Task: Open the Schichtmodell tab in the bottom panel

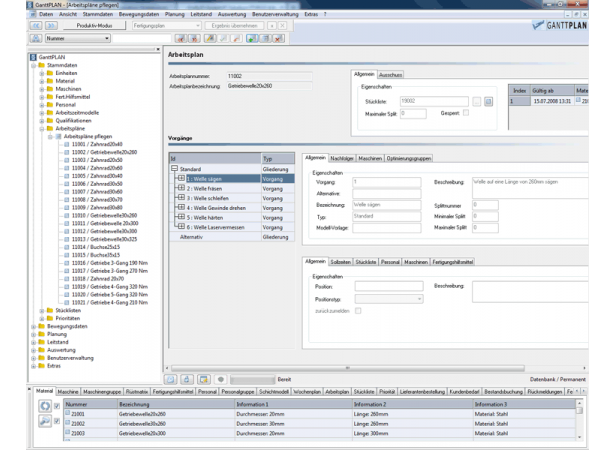Action: (x=274, y=392)
